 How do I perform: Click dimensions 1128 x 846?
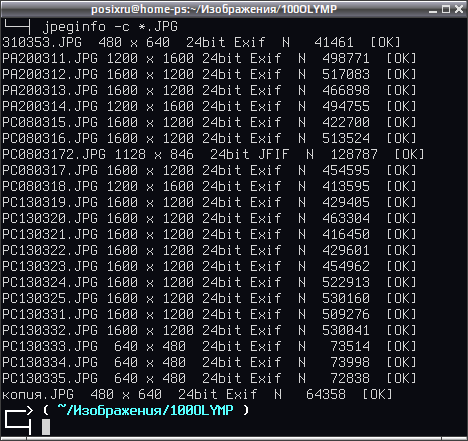[154, 154]
